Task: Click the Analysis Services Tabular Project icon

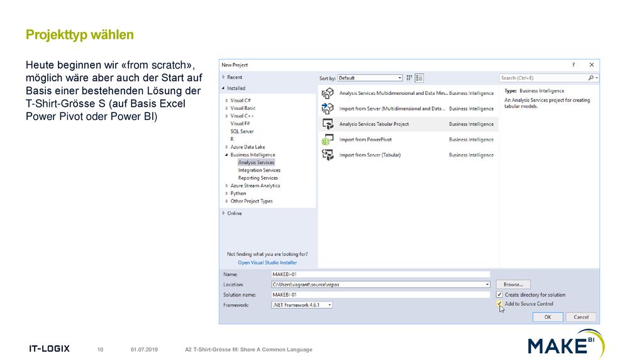Action: point(327,124)
